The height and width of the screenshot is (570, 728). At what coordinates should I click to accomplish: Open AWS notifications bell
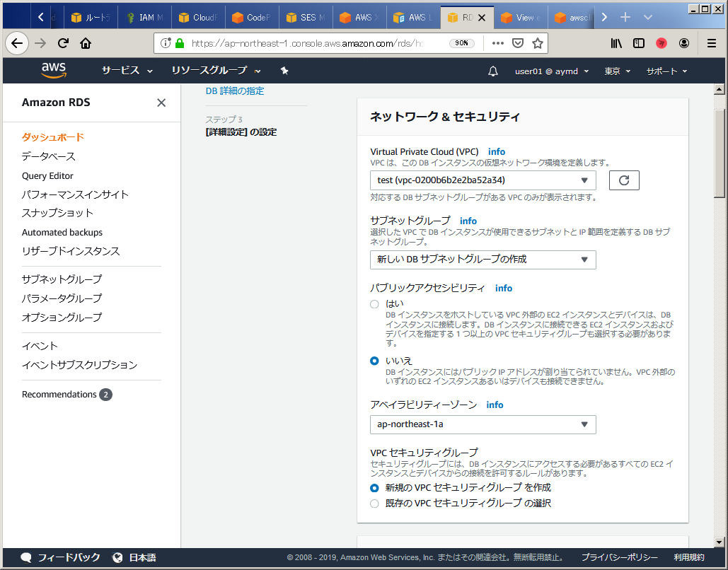click(493, 71)
